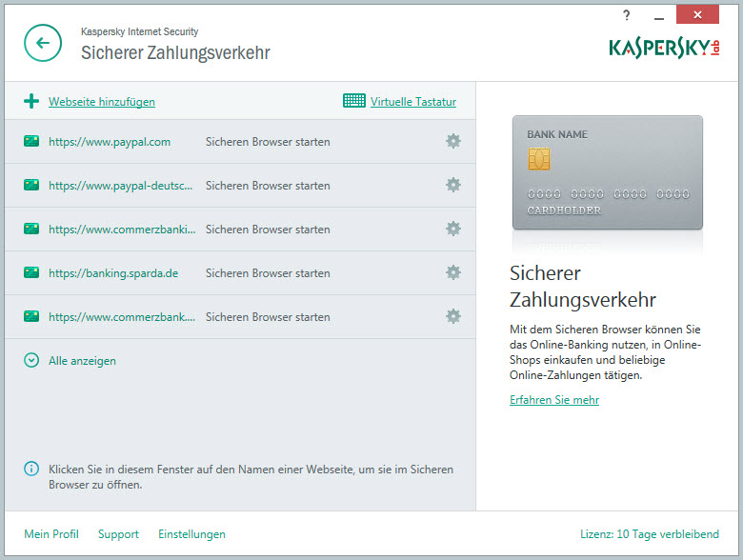The height and width of the screenshot is (560, 743).
Task: Click Sicheren Browser starten in the commerzbank.... row
Action: tap(268, 317)
